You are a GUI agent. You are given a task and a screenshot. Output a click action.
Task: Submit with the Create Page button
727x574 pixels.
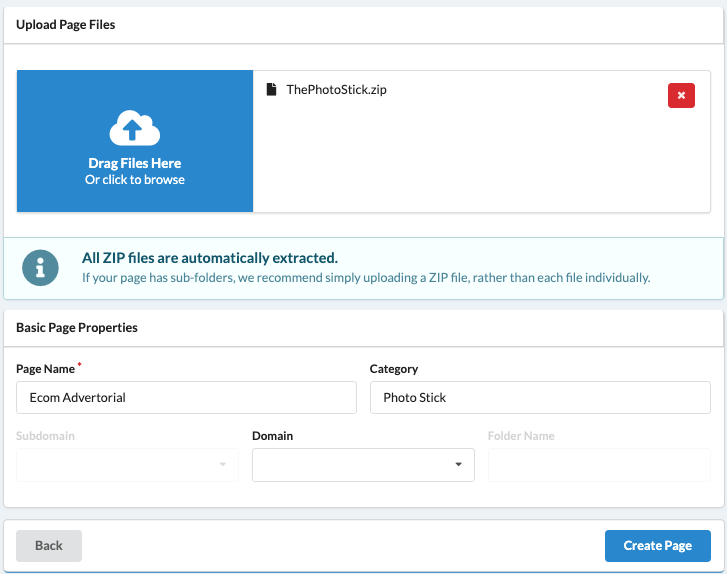pos(657,546)
